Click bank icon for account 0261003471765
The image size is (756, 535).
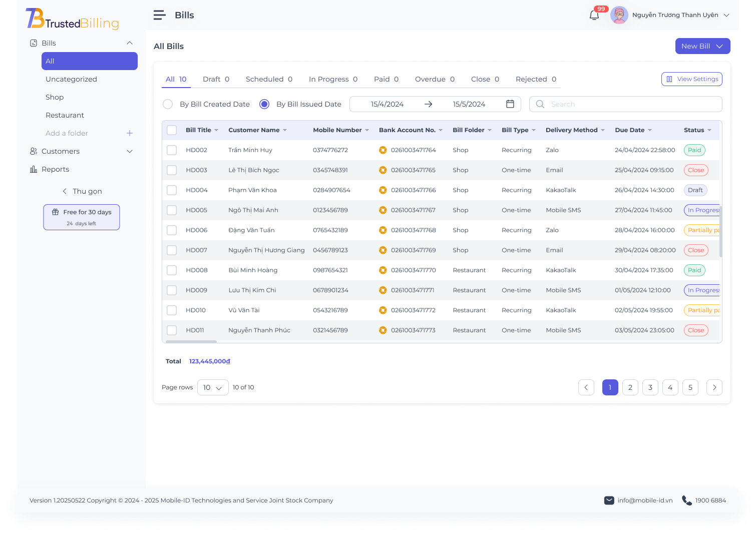(383, 170)
